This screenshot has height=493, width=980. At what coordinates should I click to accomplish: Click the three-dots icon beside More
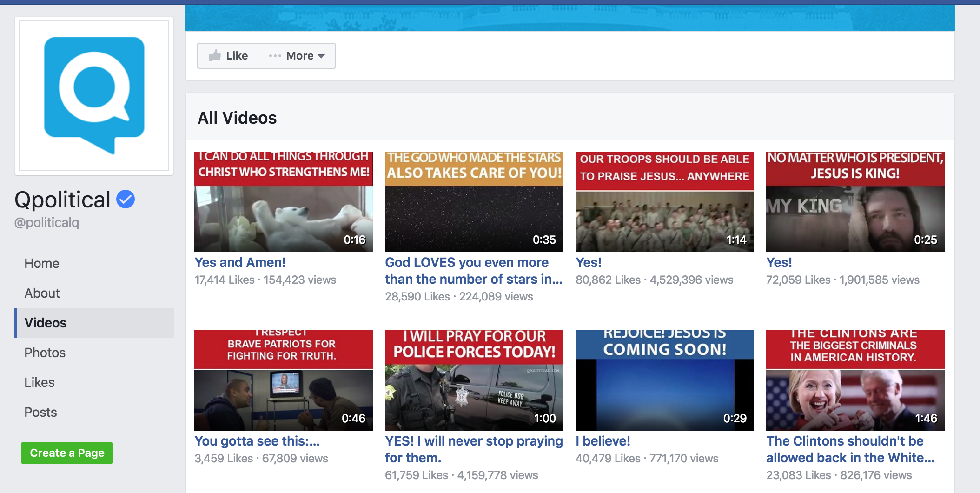coord(275,56)
